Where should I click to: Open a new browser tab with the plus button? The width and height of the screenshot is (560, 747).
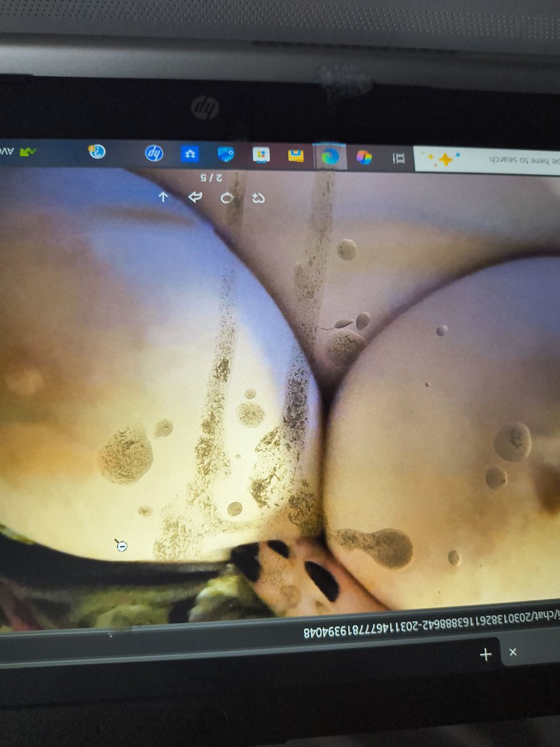[x=485, y=654]
